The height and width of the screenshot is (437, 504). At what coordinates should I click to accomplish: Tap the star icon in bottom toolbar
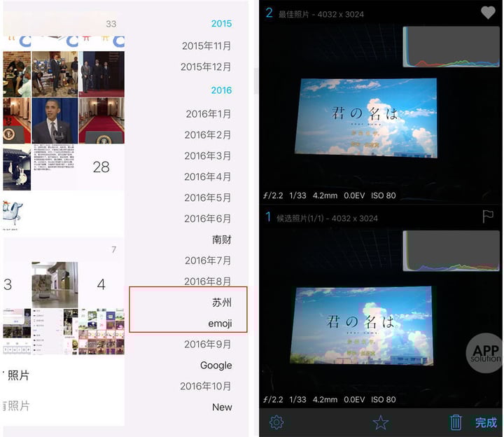coord(381,422)
